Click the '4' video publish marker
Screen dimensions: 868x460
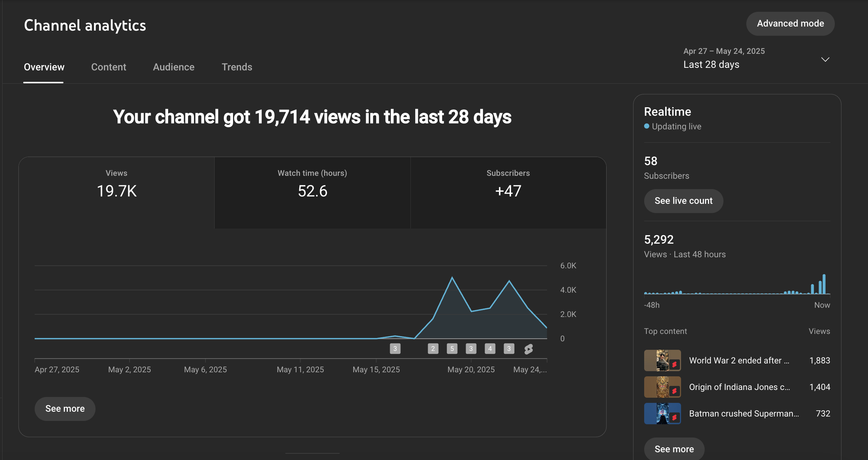click(x=490, y=349)
